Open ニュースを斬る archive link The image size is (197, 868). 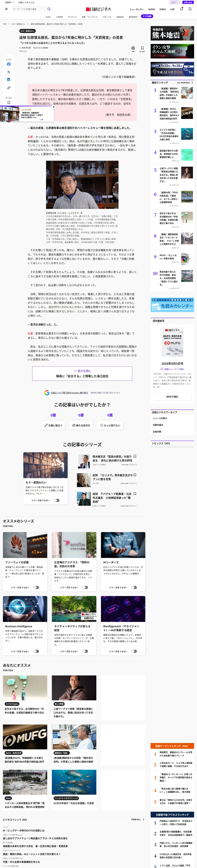(160, 418)
